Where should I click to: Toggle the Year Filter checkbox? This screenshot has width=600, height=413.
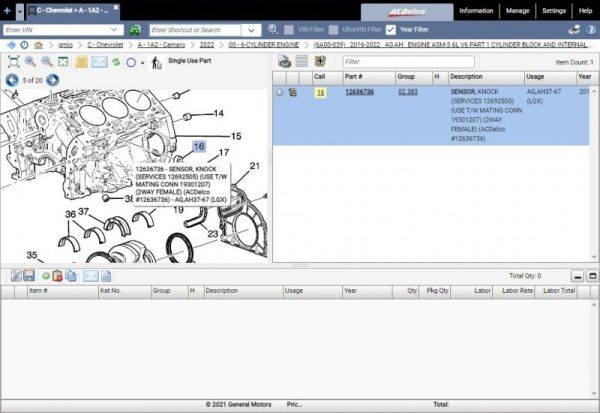(x=391, y=30)
